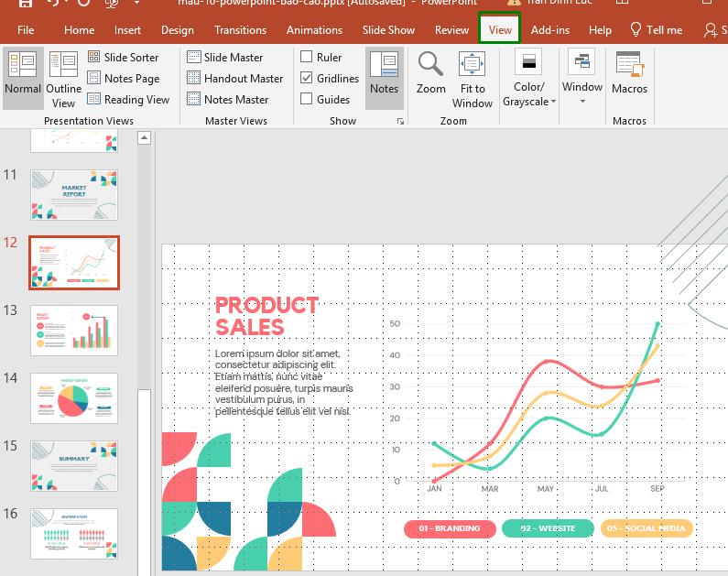Select slide 15 Summary thumbnail
Screen dimensions: 728x576
(x=74, y=466)
